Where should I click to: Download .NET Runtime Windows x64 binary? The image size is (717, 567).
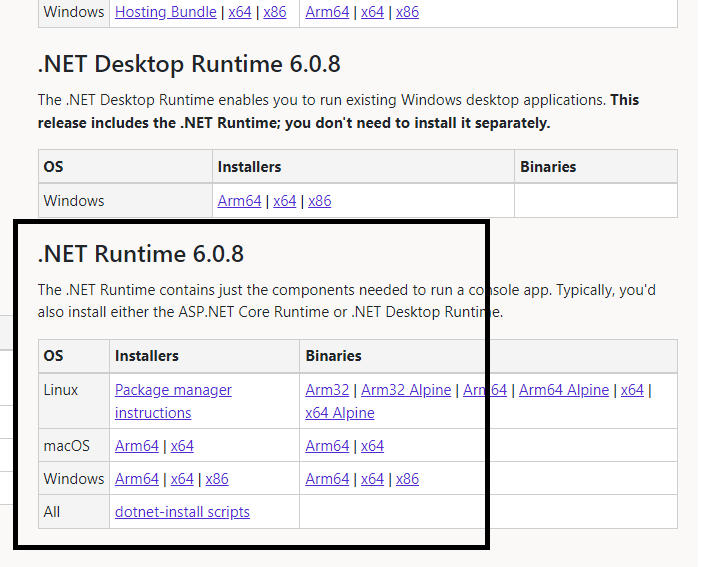372,479
